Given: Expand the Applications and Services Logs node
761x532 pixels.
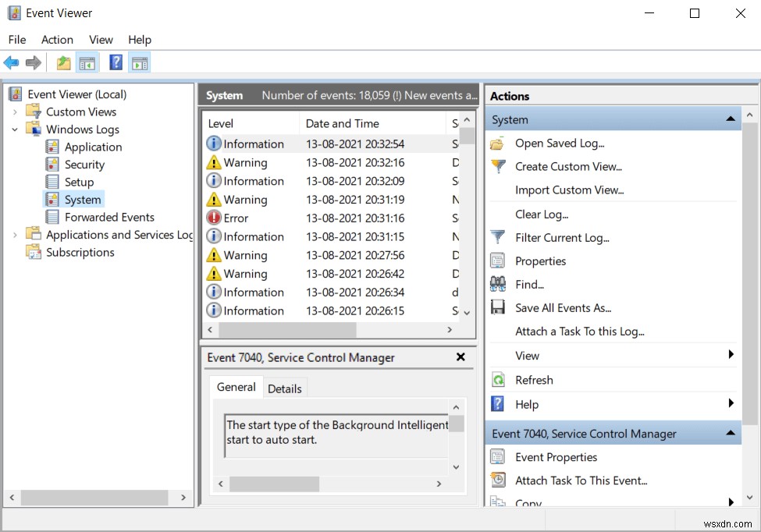Looking at the screenshot, I should coord(15,234).
